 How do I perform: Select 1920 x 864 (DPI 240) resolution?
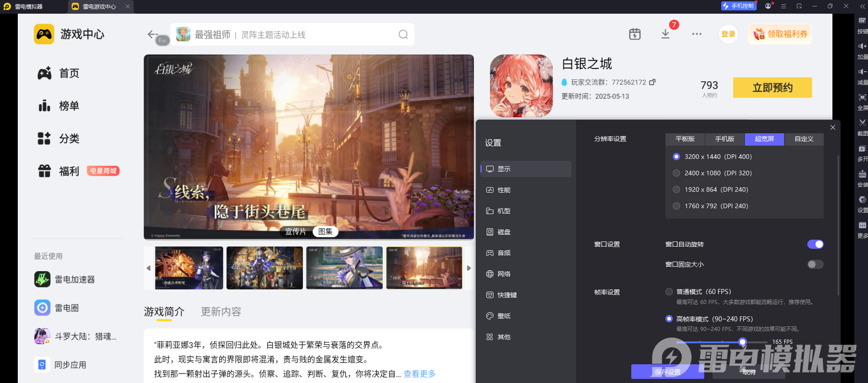[x=676, y=189]
